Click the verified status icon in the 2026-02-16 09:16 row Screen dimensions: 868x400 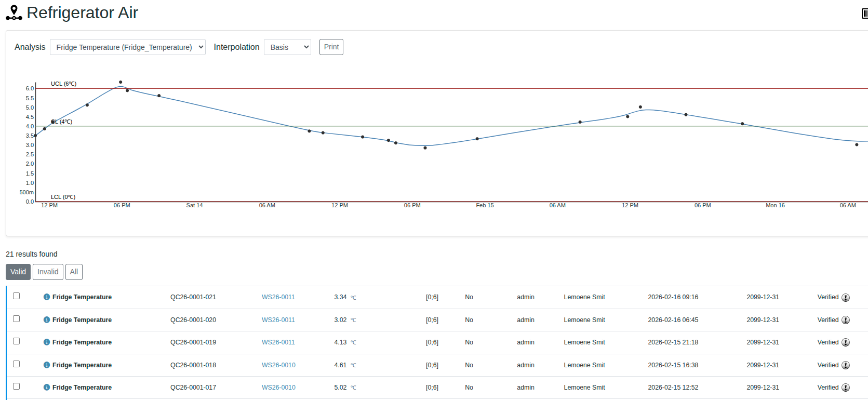click(x=846, y=298)
